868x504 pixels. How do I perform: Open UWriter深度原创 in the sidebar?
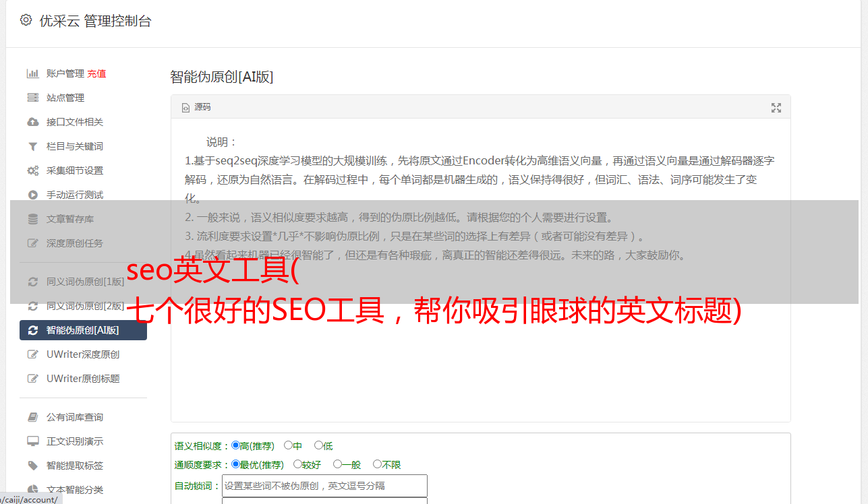83,354
